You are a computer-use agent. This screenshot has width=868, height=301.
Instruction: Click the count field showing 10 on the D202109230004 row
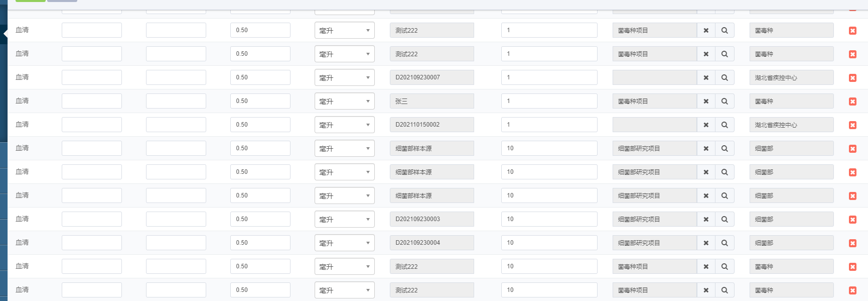click(x=549, y=243)
